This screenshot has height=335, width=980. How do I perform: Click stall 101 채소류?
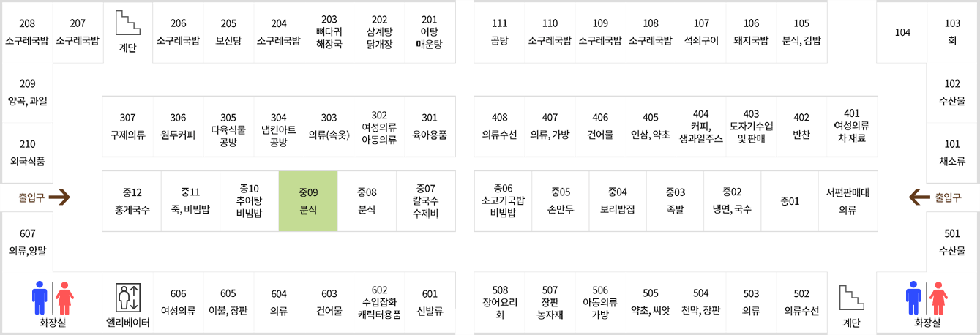pyautogui.click(x=952, y=152)
